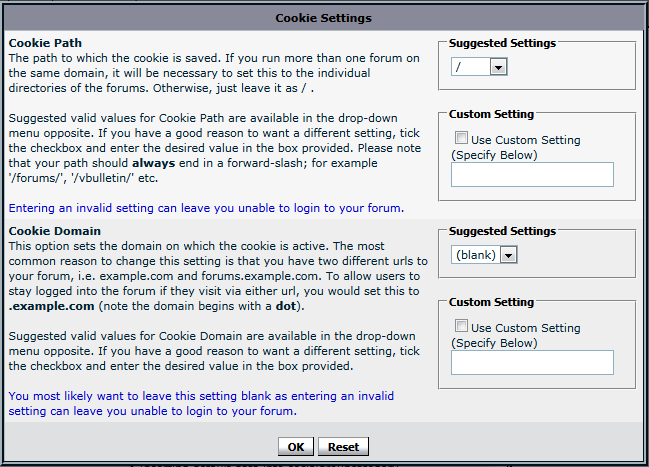Select the Cookie Path '/' combo box
This screenshot has width=649, height=467.
[479, 67]
